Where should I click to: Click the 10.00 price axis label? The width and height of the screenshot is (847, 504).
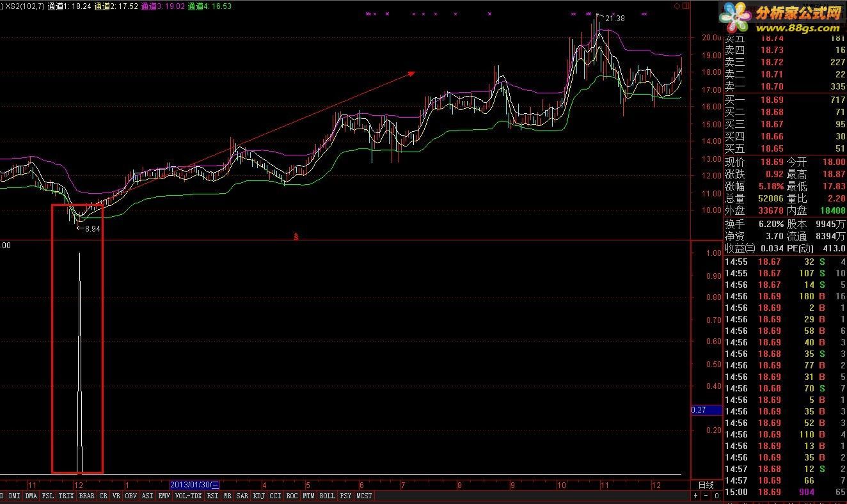click(x=711, y=210)
